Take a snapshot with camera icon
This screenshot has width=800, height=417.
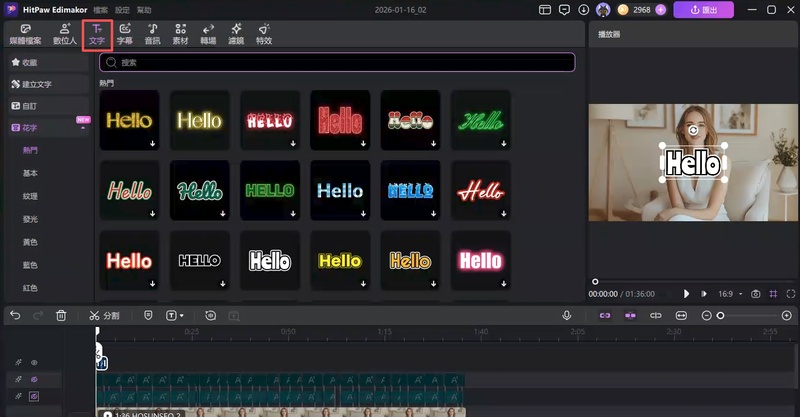(x=755, y=294)
